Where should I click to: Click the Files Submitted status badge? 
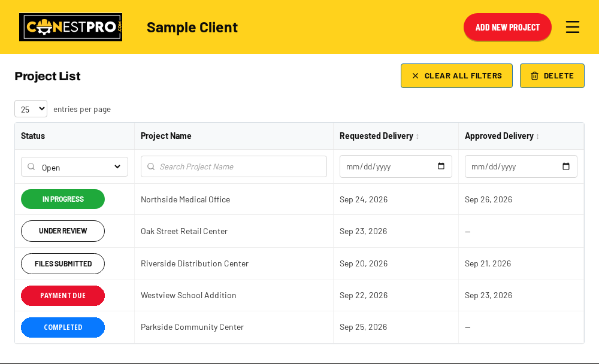[63, 263]
